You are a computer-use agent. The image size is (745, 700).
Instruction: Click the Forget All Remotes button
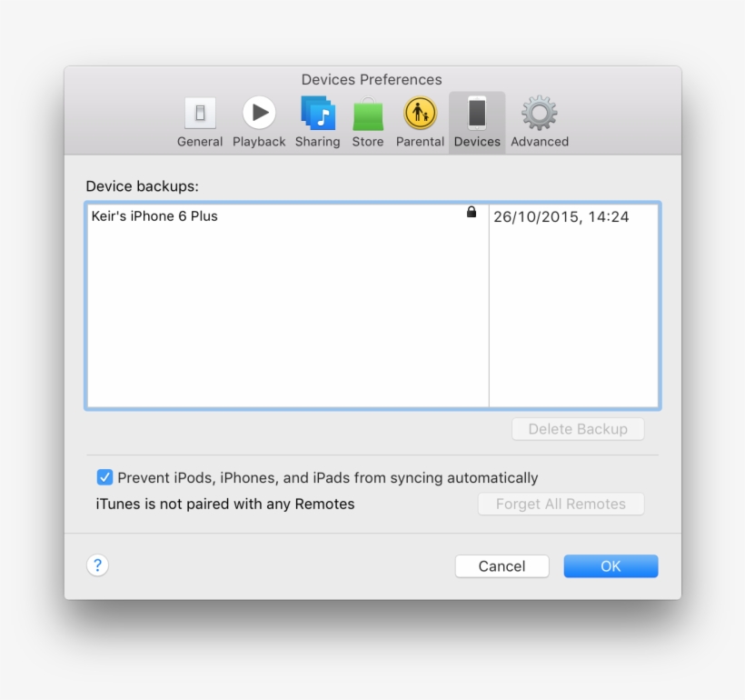click(x=561, y=504)
